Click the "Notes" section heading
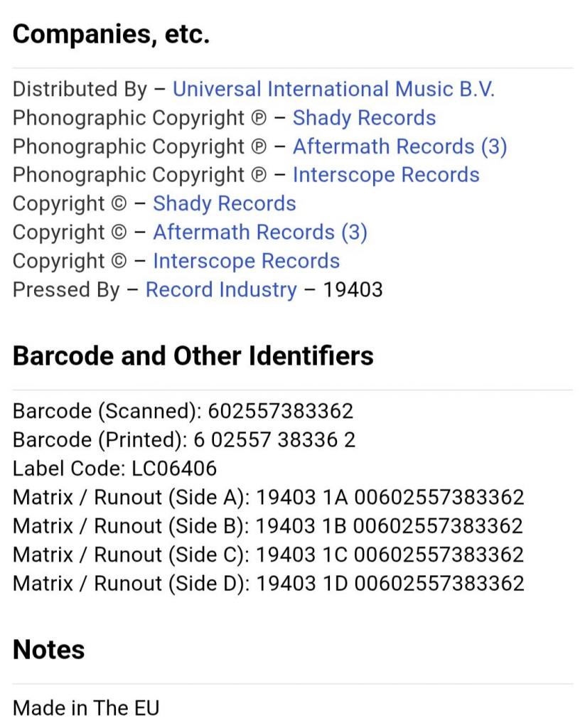 (x=48, y=650)
